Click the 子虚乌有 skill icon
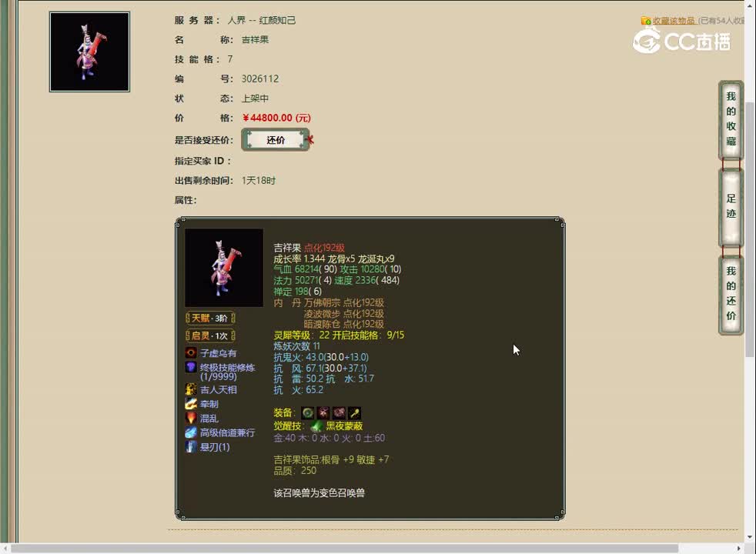The image size is (756, 554). [x=191, y=352]
